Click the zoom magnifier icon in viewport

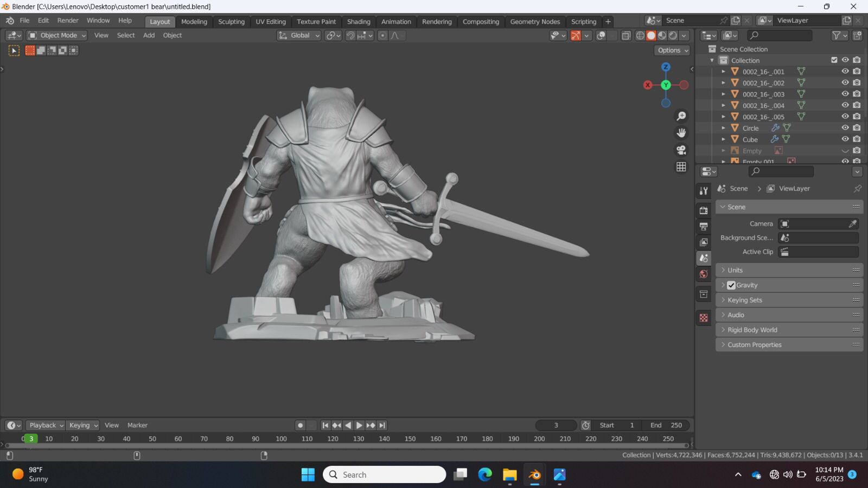pos(681,116)
